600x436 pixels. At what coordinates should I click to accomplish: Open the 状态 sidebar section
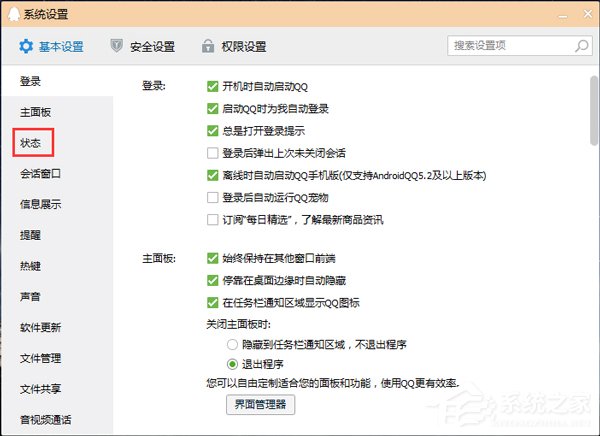(31, 143)
